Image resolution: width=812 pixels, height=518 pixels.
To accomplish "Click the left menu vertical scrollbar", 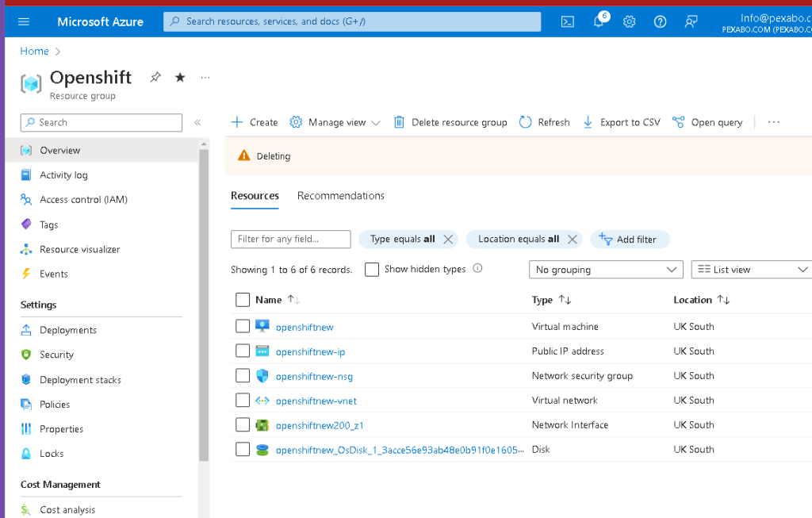I will pos(204,305).
